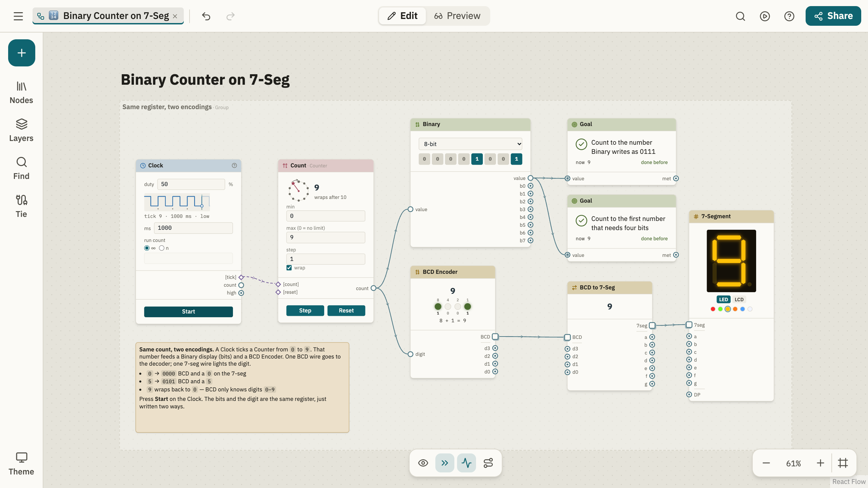Toggle the eye visibility icon in bottom toolbar
868x488 pixels.
423,463
